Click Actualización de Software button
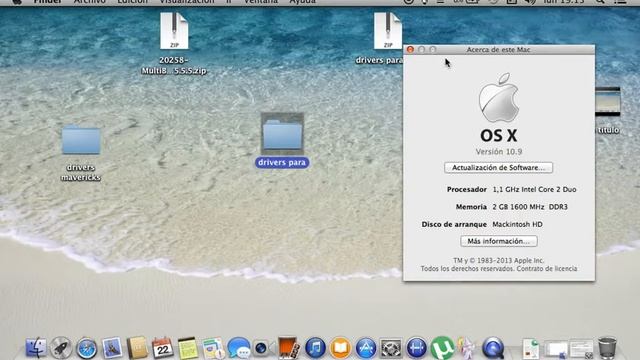Viewport: 640px width, 360px height. (498, 168)
